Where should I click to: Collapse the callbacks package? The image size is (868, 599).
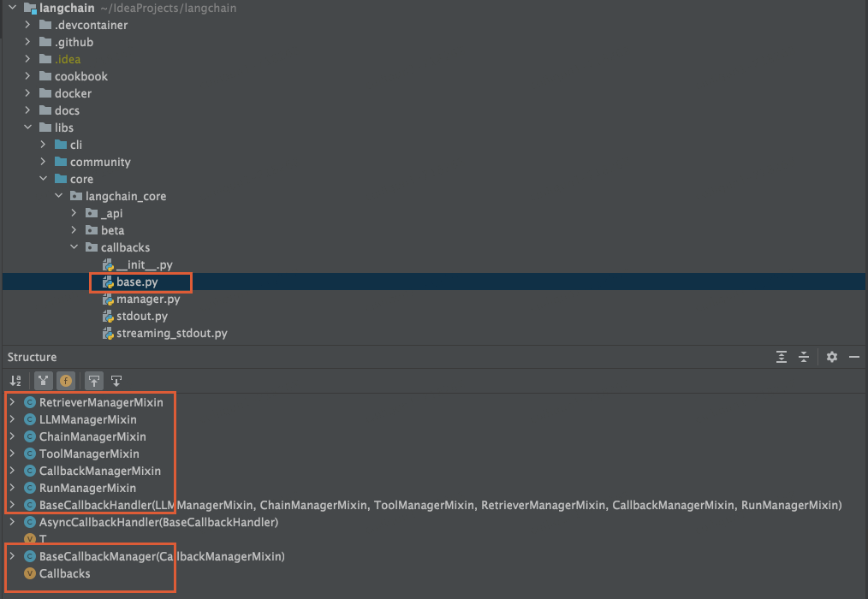tap(74, 247)
